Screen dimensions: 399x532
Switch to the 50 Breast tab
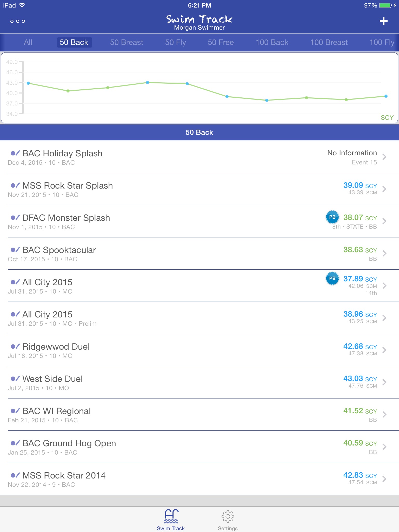127,42
